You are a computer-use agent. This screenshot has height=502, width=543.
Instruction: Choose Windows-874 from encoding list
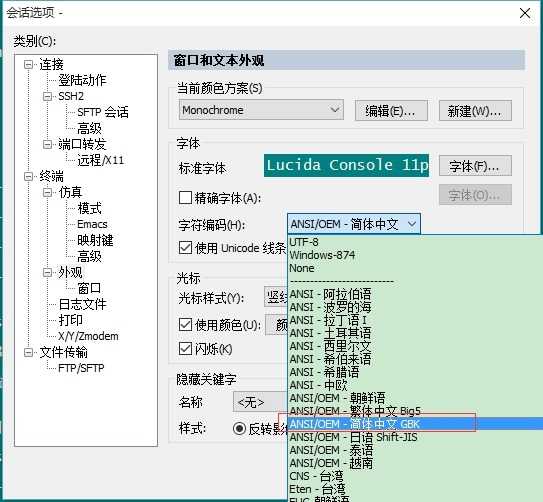(415, 255)
